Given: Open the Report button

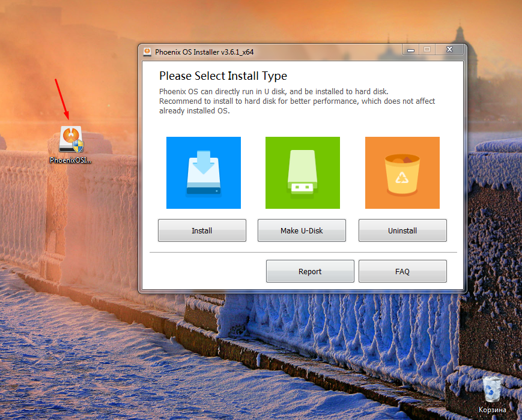Looking at the screenshot, I should tap(310, 271).
